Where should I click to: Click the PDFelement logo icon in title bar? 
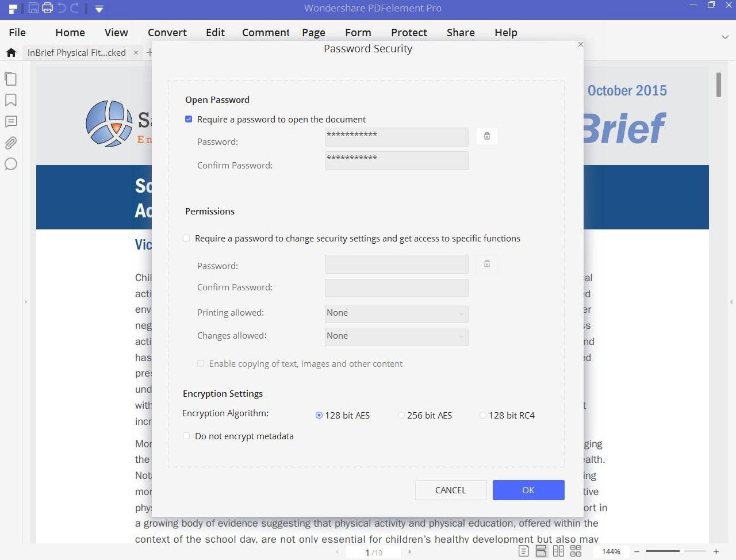pyautogui.click(x=13, y=9)
